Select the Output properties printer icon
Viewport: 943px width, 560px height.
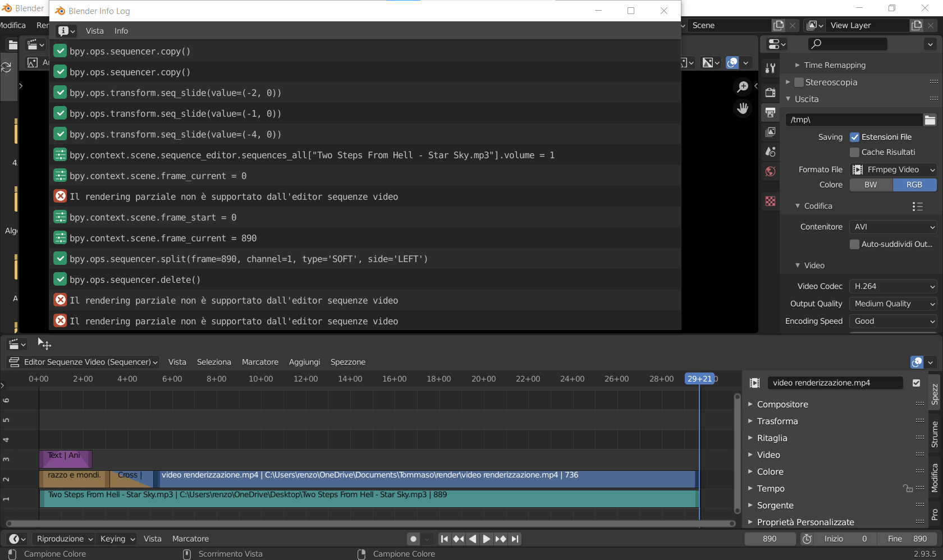tap(770, 113)
